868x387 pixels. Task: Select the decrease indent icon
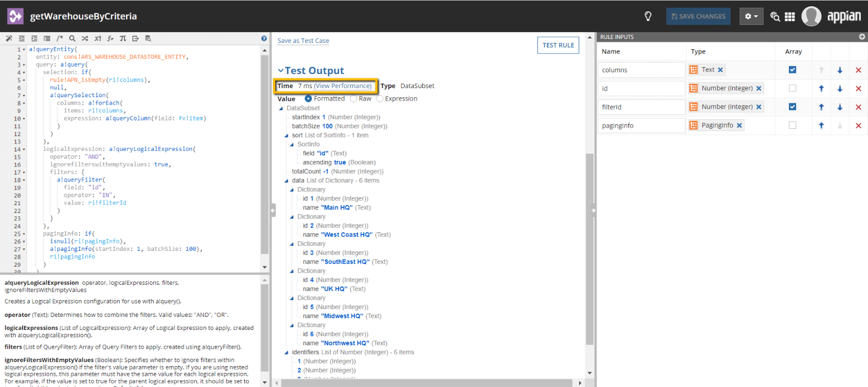click(21, 38)
